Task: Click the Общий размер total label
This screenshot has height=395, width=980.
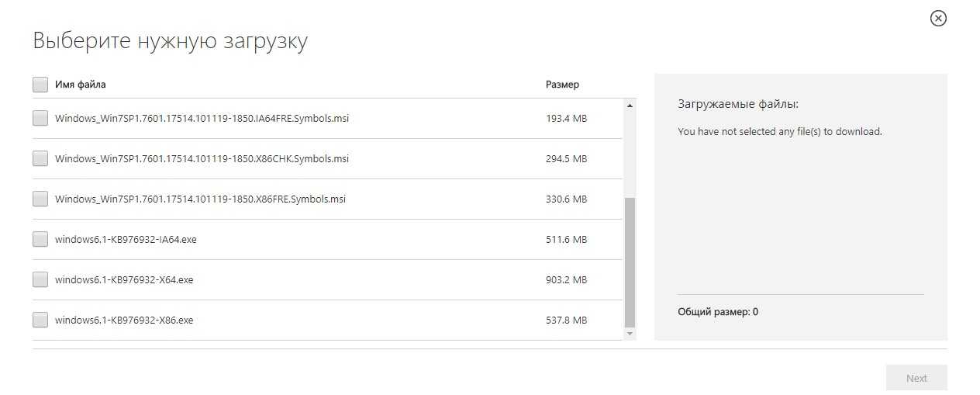Action: (718, 312)
